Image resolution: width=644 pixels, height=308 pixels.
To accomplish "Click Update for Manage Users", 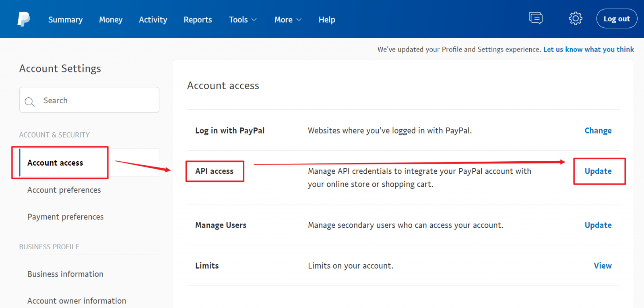I will [x=598, y=225].
